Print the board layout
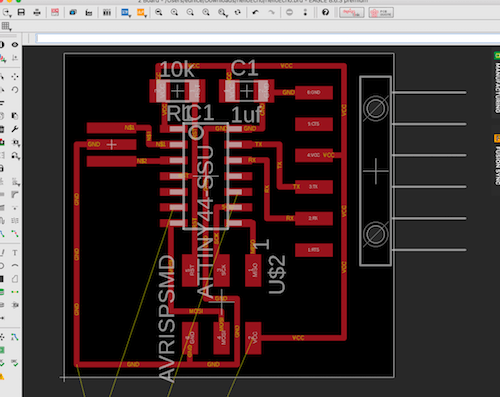The height and width of the screenshot is (397, 500). [37, 13]
